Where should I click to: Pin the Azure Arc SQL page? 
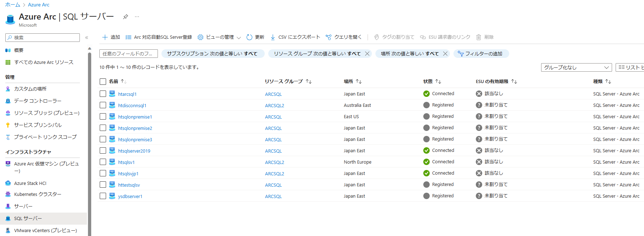coord(125,17)
